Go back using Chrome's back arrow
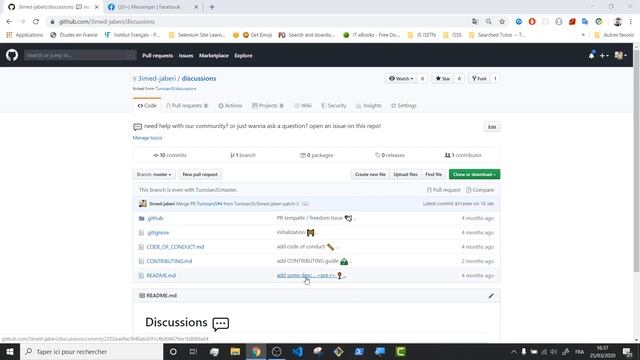 point(9,22)
